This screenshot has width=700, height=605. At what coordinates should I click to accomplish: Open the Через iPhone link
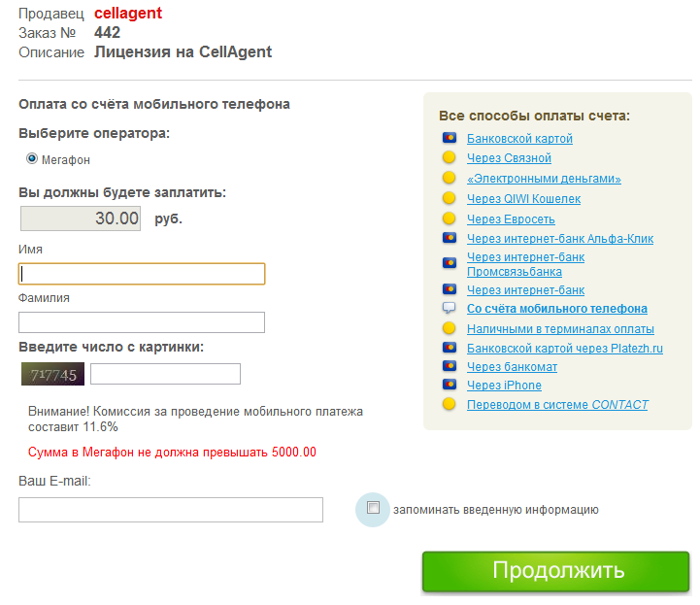(504, 386)
